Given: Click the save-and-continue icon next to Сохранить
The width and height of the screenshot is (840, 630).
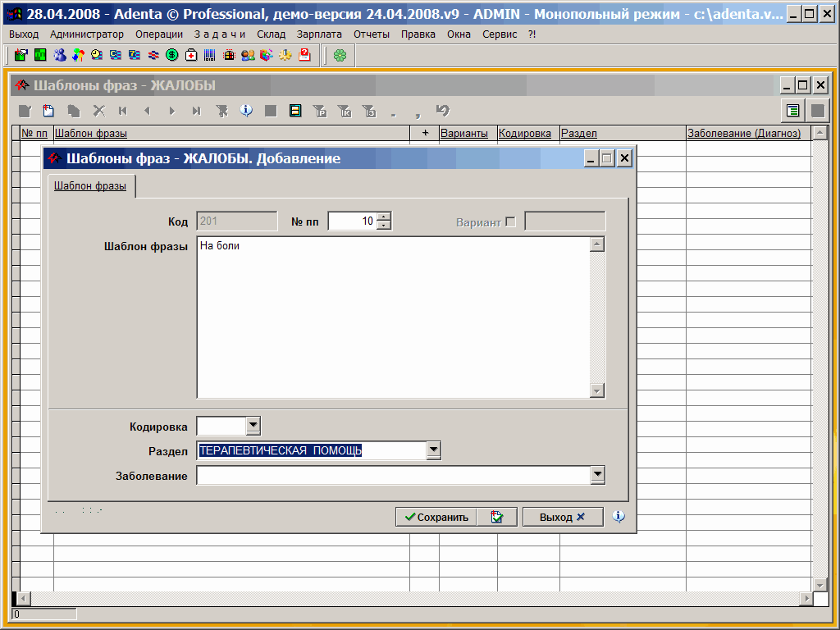Looking at the screenshot, I should click(497, 517).
